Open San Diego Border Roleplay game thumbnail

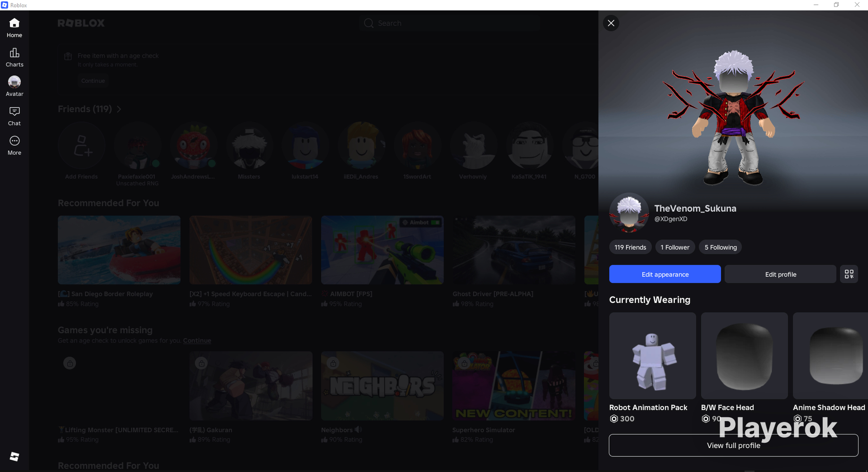tap(119, 250)
